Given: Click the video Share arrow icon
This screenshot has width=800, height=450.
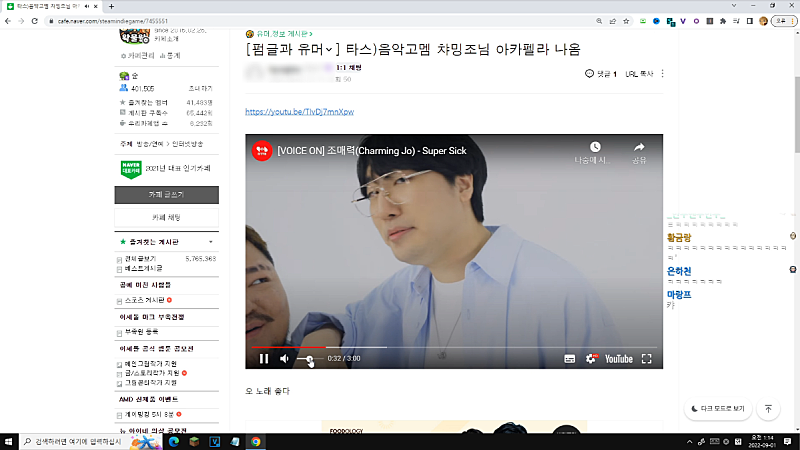Looking at the screenshot, I should (639, 147).
